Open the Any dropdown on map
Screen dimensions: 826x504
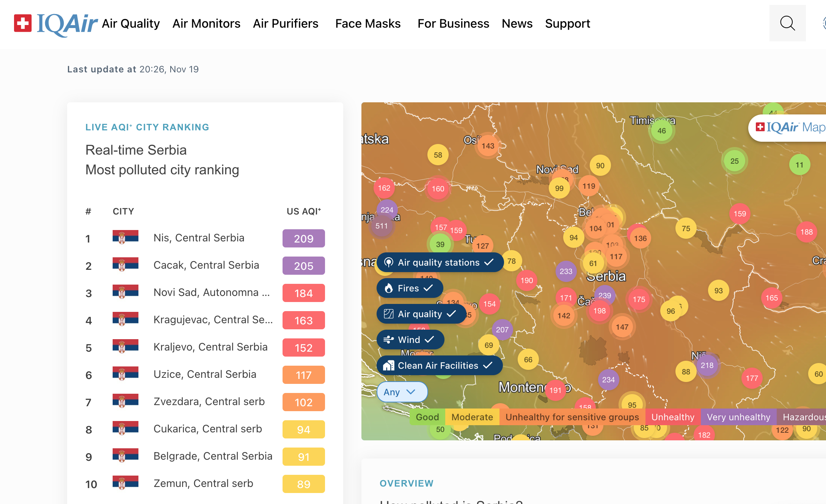pyautogui.click(x=402, y=392)
